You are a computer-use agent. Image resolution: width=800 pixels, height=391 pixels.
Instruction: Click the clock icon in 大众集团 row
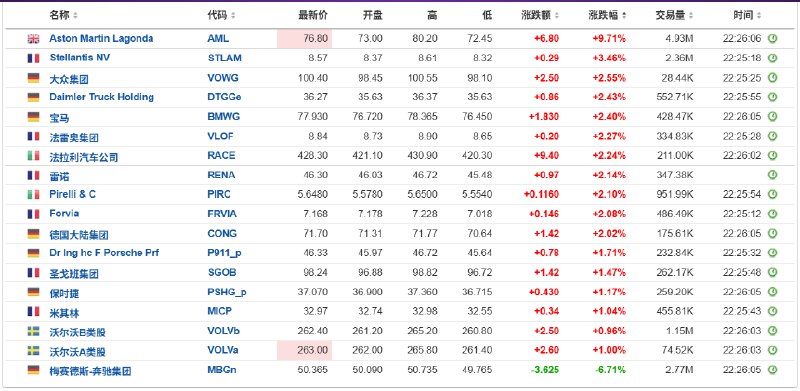[x=772, y=78]
